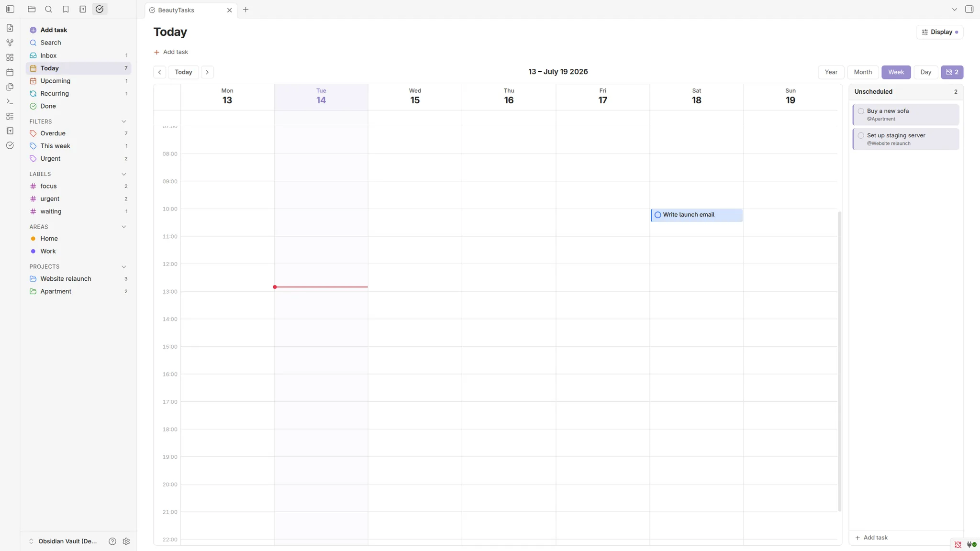Open the command palette terminal icon
Image resolution: width=980 pixels, height=551 pixels.
pos(10,101)
